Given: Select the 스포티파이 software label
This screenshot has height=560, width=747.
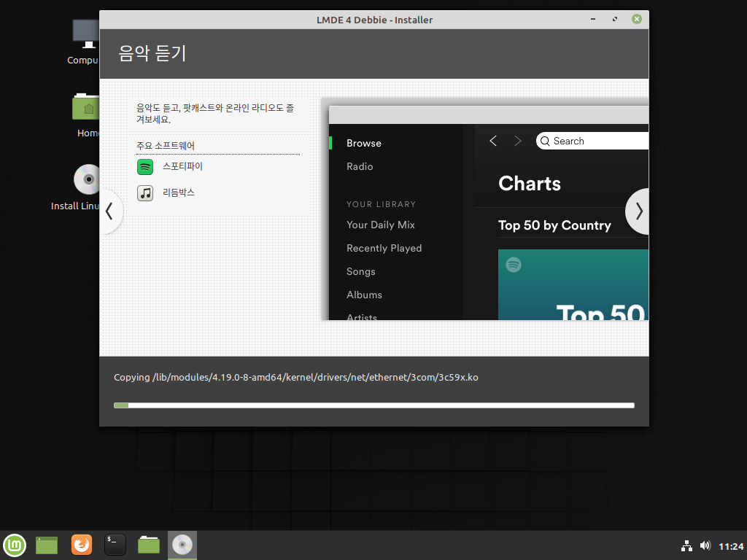Looking at the screenshot, I should (x=182, y=167).
